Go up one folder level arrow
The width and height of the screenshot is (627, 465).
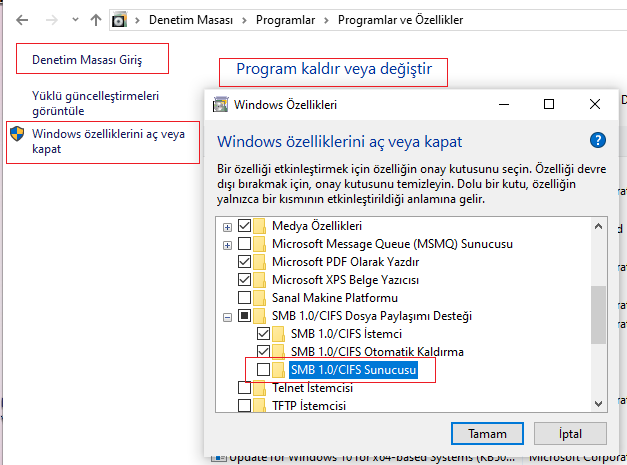coord(96,20)
